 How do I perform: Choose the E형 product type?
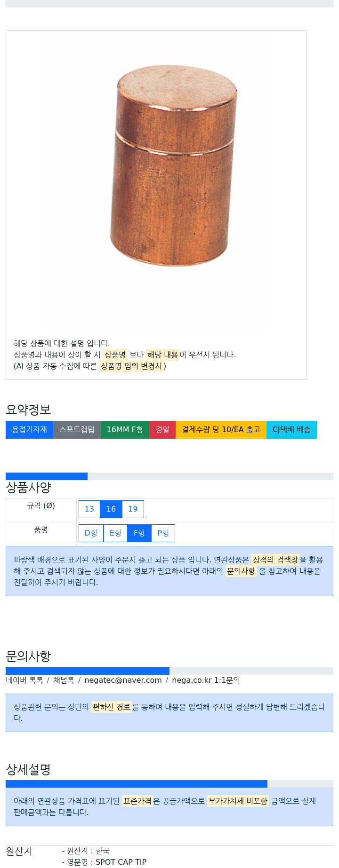[x=115, y=533]
